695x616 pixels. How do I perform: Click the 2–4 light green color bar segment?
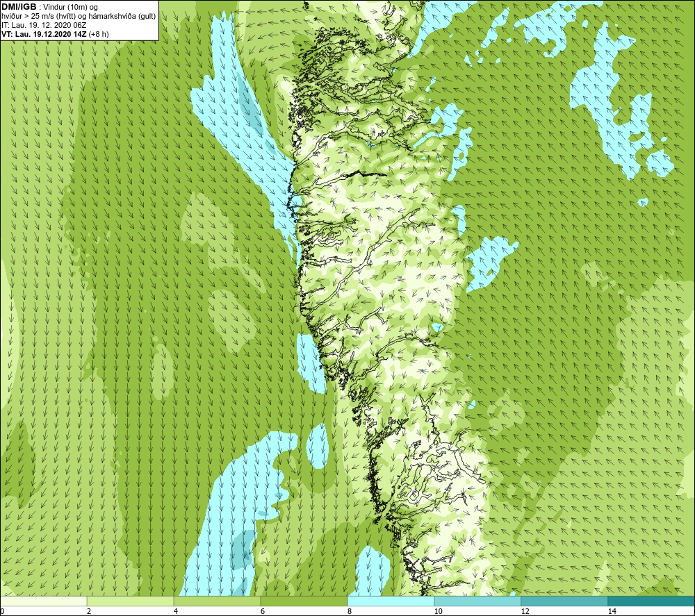point(131,601)
